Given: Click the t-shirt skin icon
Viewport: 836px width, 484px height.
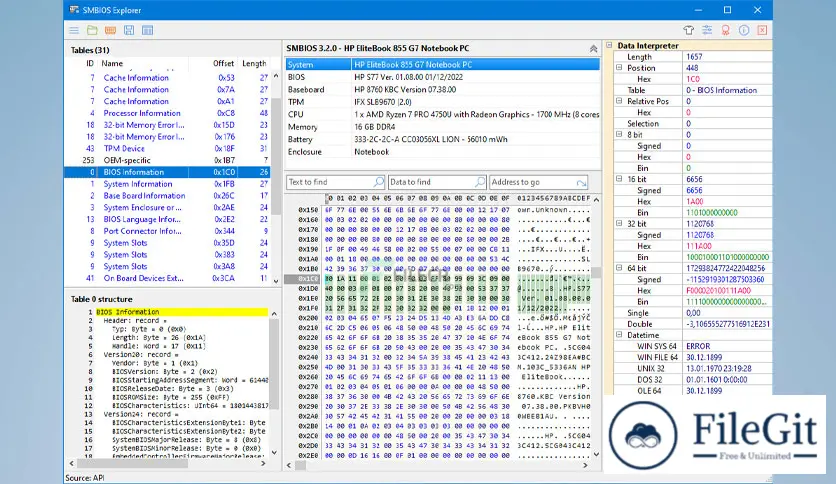Looking at the screenshot, I should tap(688, 30).
